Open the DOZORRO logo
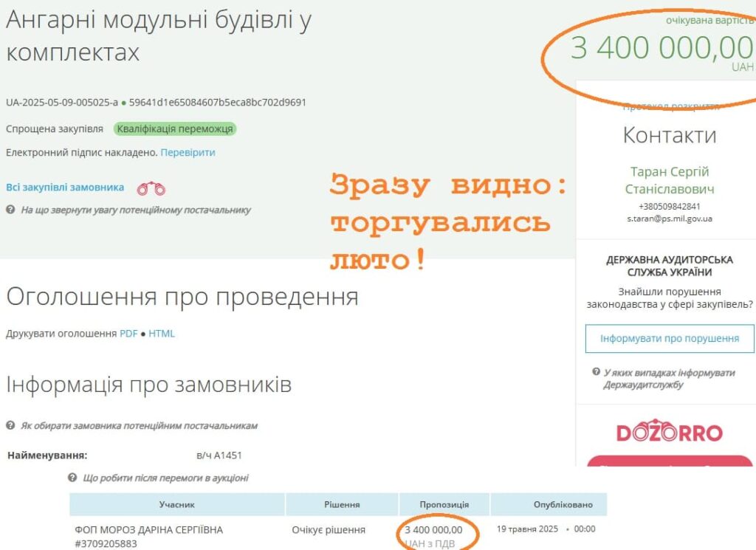The width and height of the screenshot is (756, 550). pyautogui.click(x=669, y=433)
